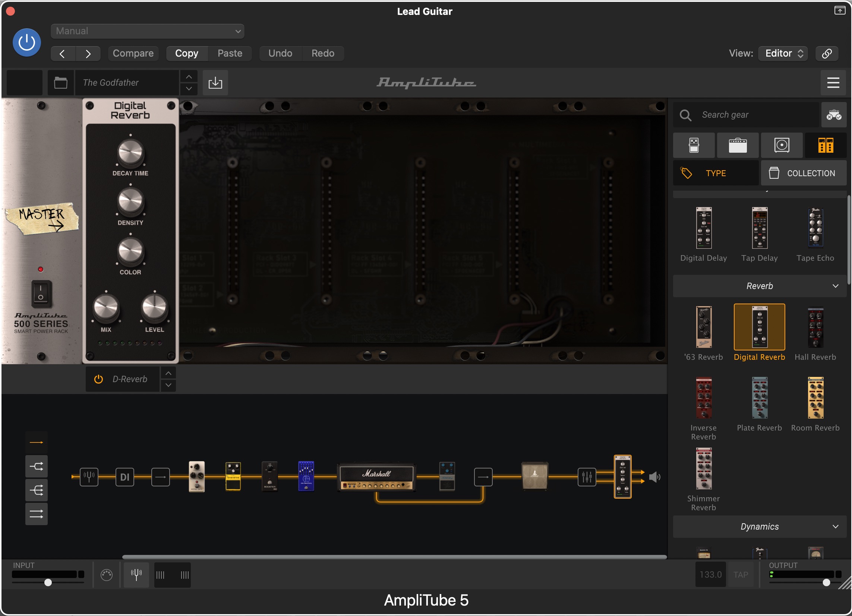Viewport: 852px width, 616px height.
Task: Click the MIX knob
Action: click(106, 309)
